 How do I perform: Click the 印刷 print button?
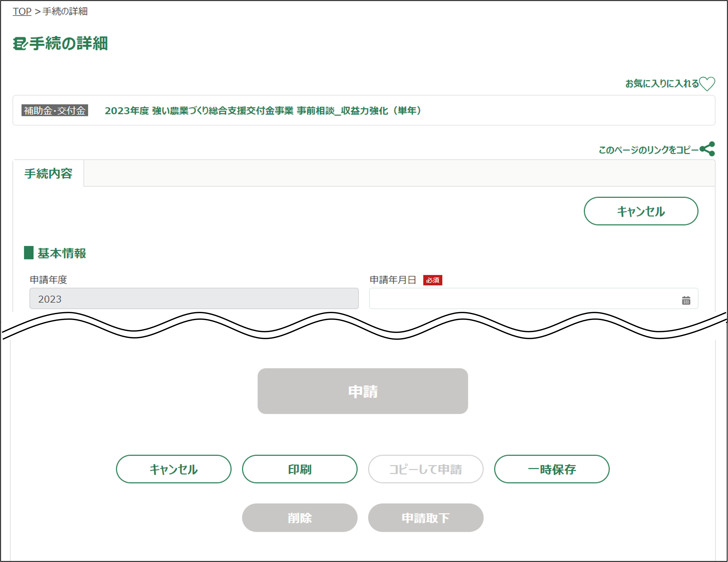[299, 469]
